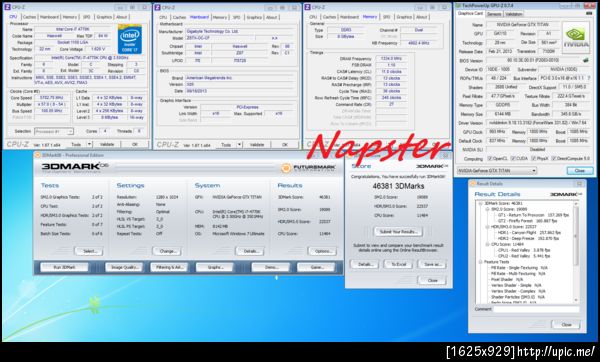The height and width of the screenshot is (362, 600).
Task: Click the Result Details tree scrollbar
Action: pos(576,253)
